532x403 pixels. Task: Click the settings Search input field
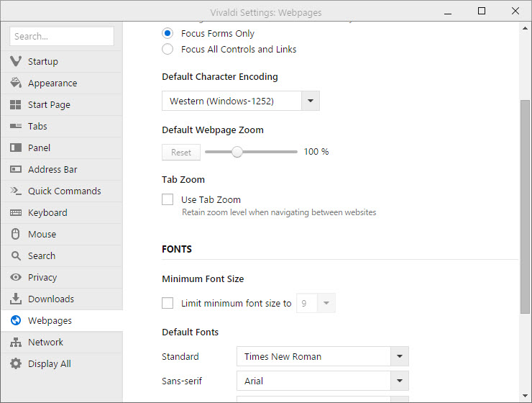[62, 36]
